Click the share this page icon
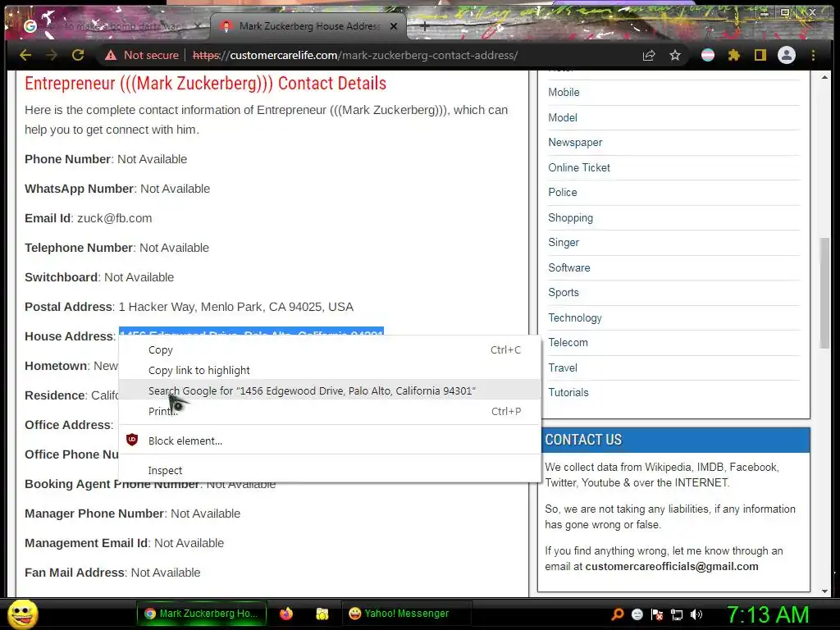 [649, 55]
